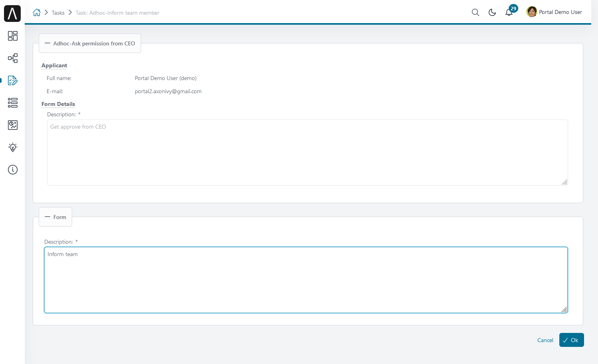
Task: Open the Cases list sidebar icon
Action: pyautogui.click(x=13, y=103)
